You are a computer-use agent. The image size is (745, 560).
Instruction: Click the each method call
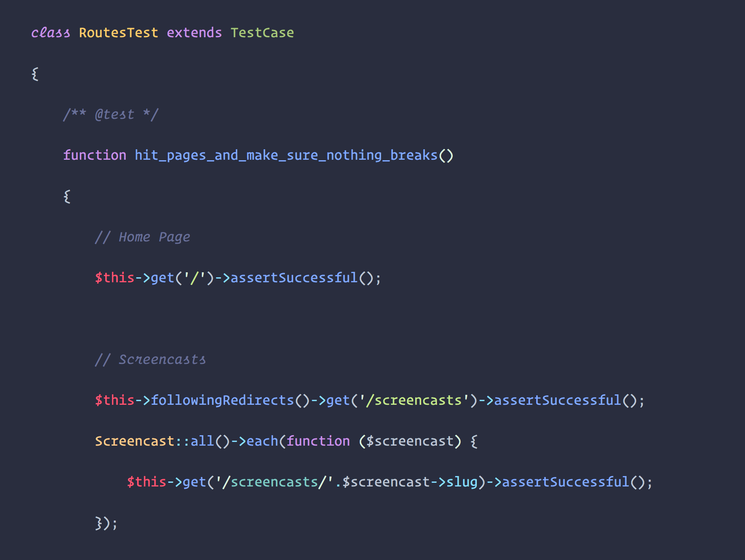coord(262,441)
